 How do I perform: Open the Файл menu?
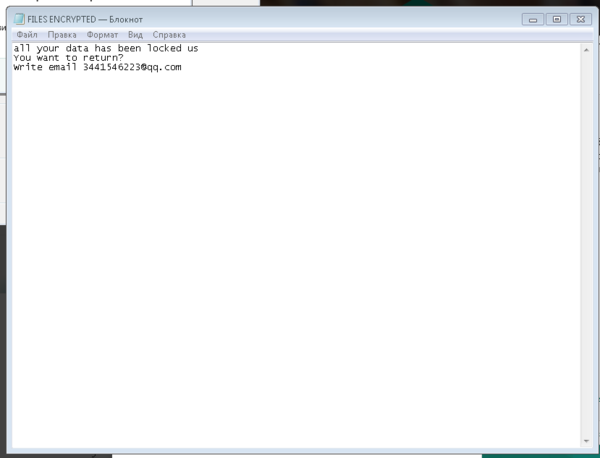pos(27,35)
